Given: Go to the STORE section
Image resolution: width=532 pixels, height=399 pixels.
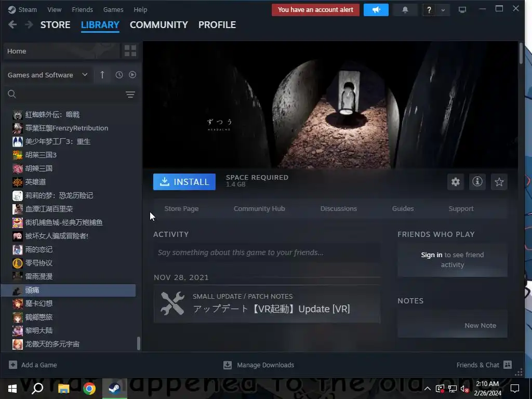Looking at the screenshot, I should click(55, 25).
